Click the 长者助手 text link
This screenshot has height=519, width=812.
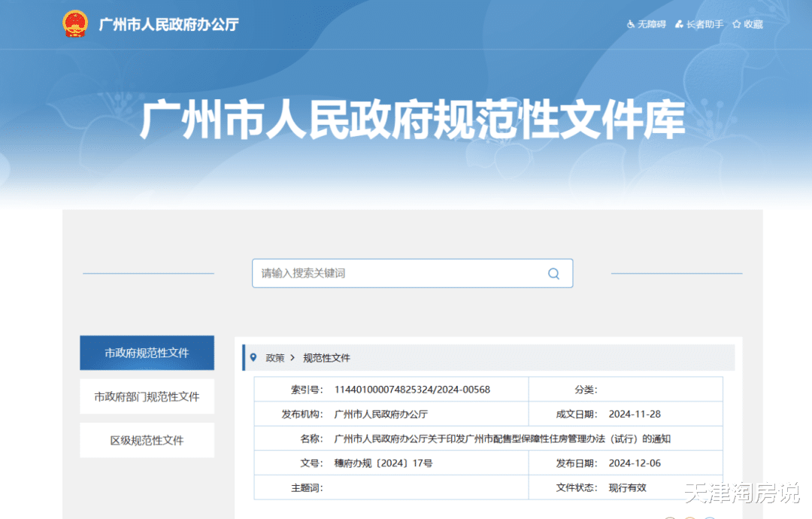704,24
